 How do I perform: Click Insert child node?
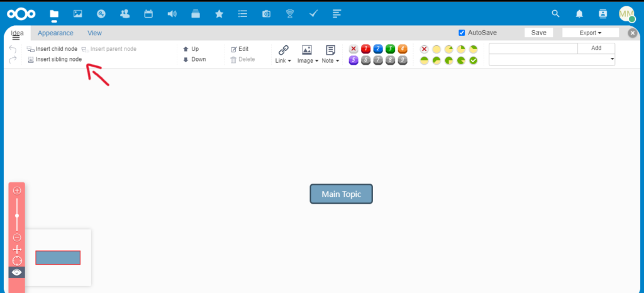[52, 49]
